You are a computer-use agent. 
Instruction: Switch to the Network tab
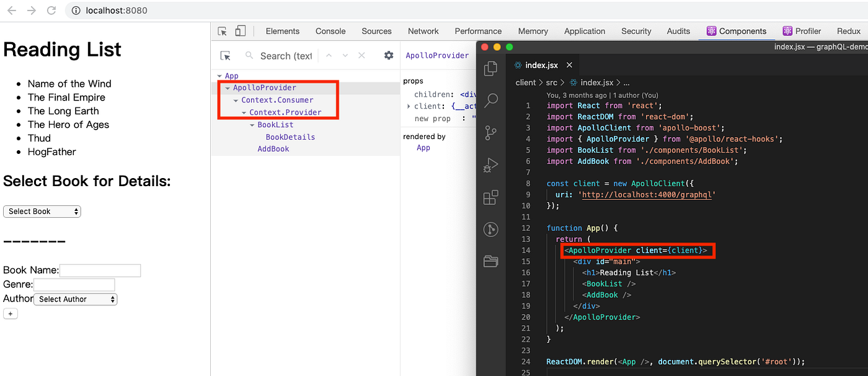tap(423, 31)
